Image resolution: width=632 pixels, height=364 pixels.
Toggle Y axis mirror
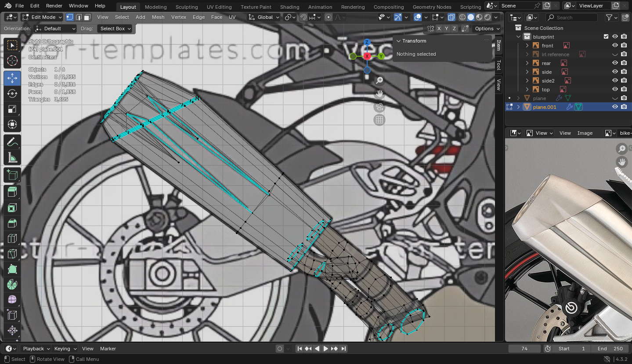(x=447, y=29)
